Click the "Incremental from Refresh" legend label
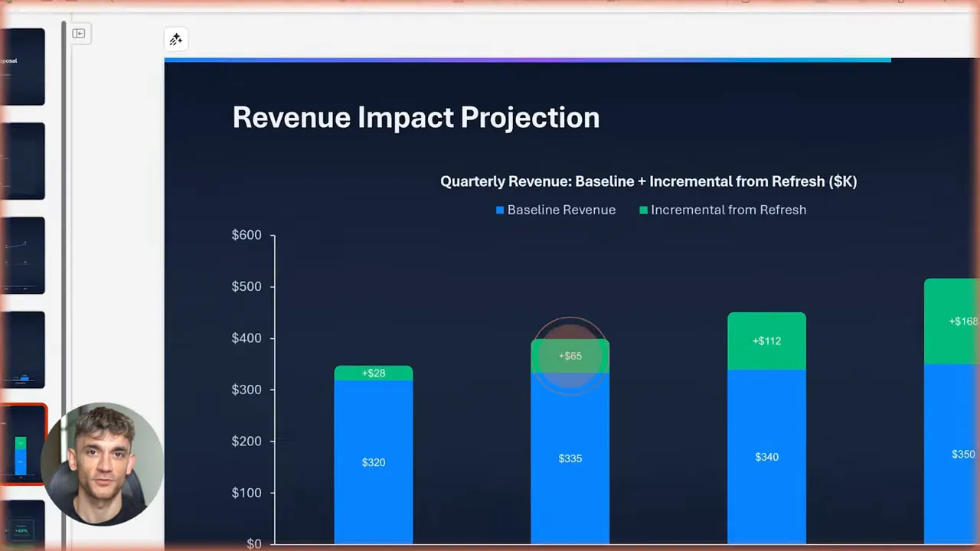The width and height of the screenshot is (980, 551). pyautogui.click(x=728, y=210)
